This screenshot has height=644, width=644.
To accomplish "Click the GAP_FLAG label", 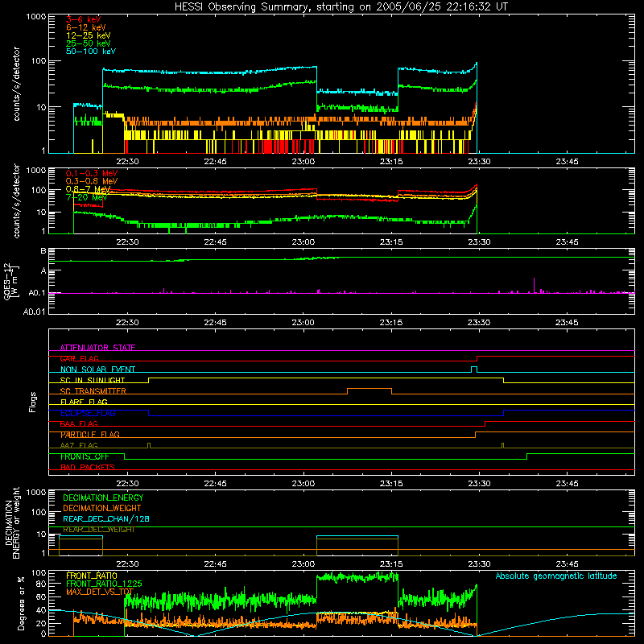I will (x=79, y=358).
